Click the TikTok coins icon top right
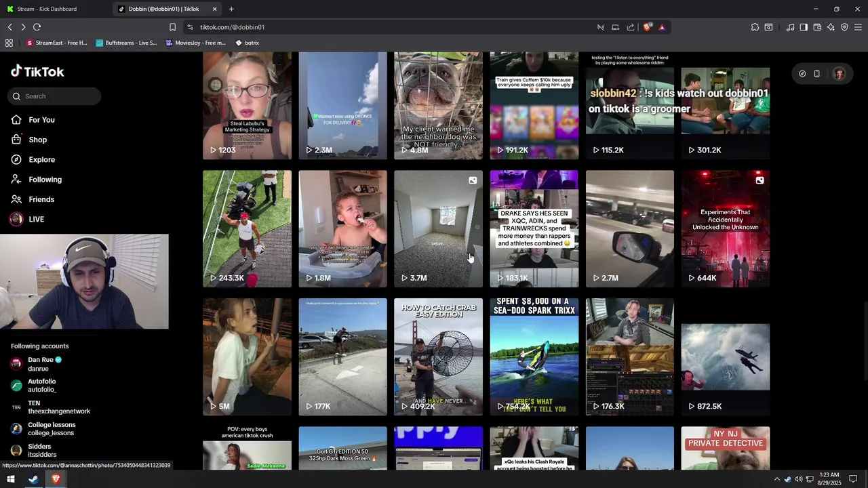This screenshot has height=488, width=868. 802,74
